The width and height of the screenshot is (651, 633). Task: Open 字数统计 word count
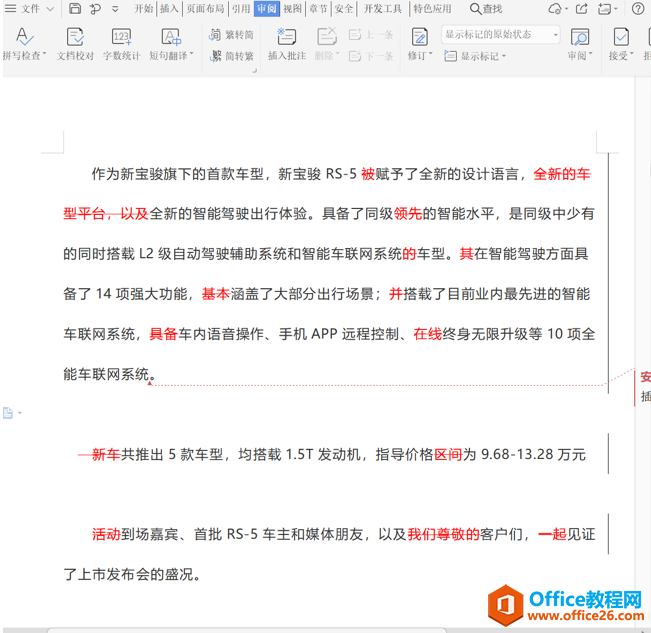(122, 44)
